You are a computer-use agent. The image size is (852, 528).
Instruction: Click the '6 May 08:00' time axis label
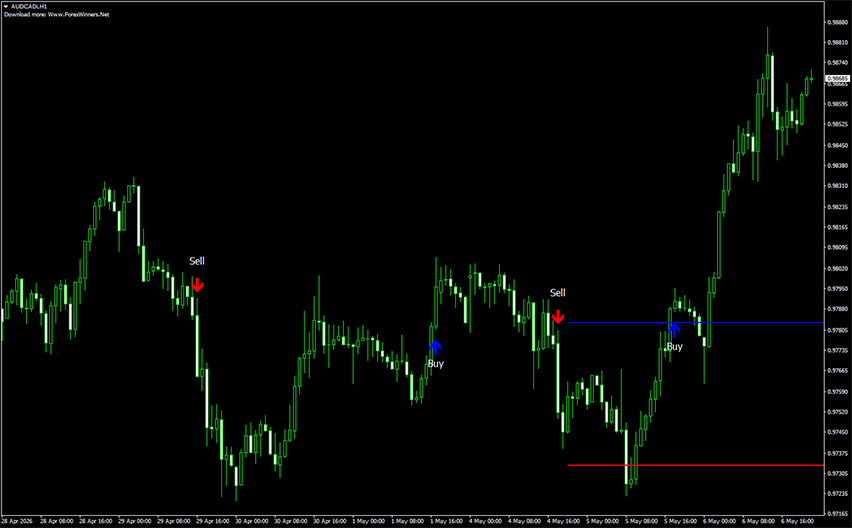[x=759, y=521]
